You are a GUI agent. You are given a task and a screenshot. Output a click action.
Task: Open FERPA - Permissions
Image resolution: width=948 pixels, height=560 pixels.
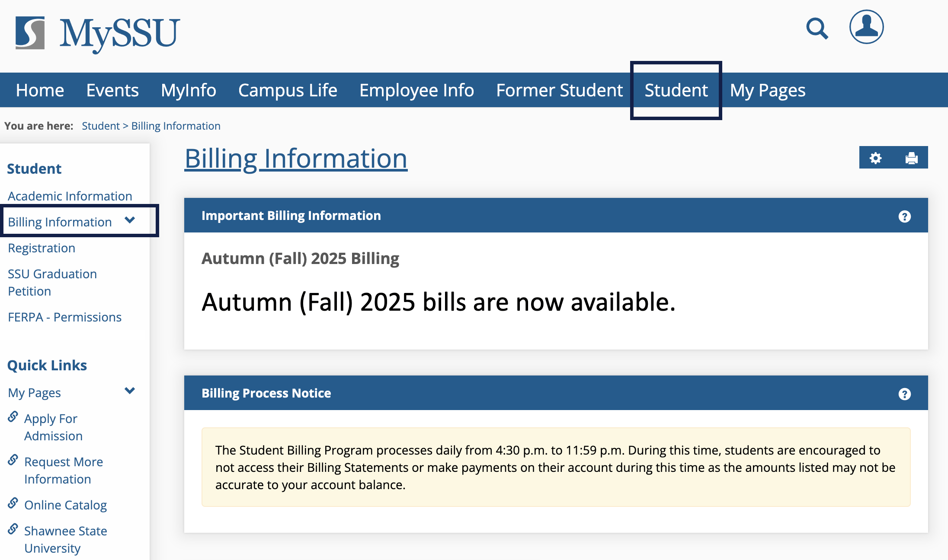pyautogui.click(x=64, y=317)
